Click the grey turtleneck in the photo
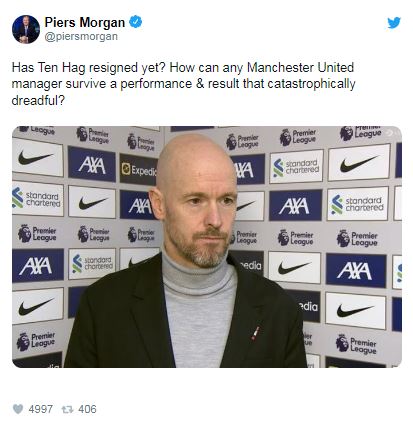The height and width of the screenshot is (423, 413). (x=199, y=310)
